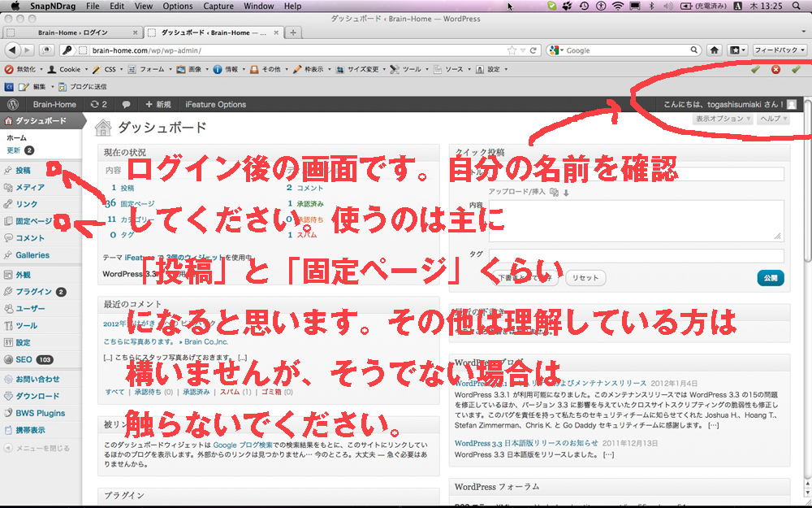Open the updates icon showing 2
This screenshot has height=508, width=812.
tap(98, 104)
